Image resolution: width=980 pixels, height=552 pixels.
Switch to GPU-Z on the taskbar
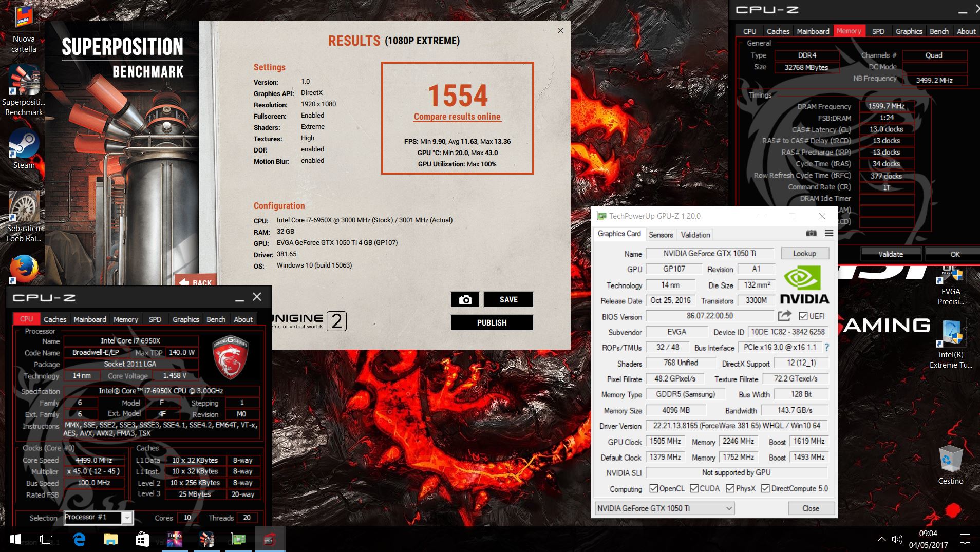tap(238, 539)
